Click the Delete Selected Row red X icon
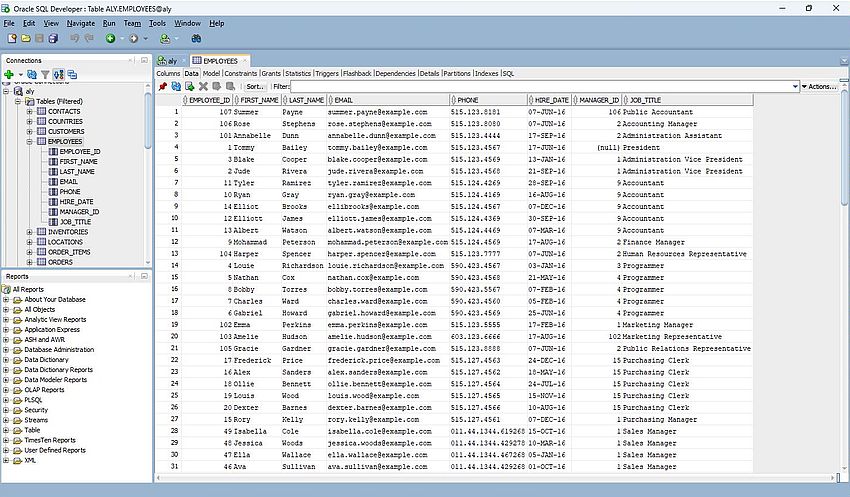850x497 pixels. tap(203, 87)
